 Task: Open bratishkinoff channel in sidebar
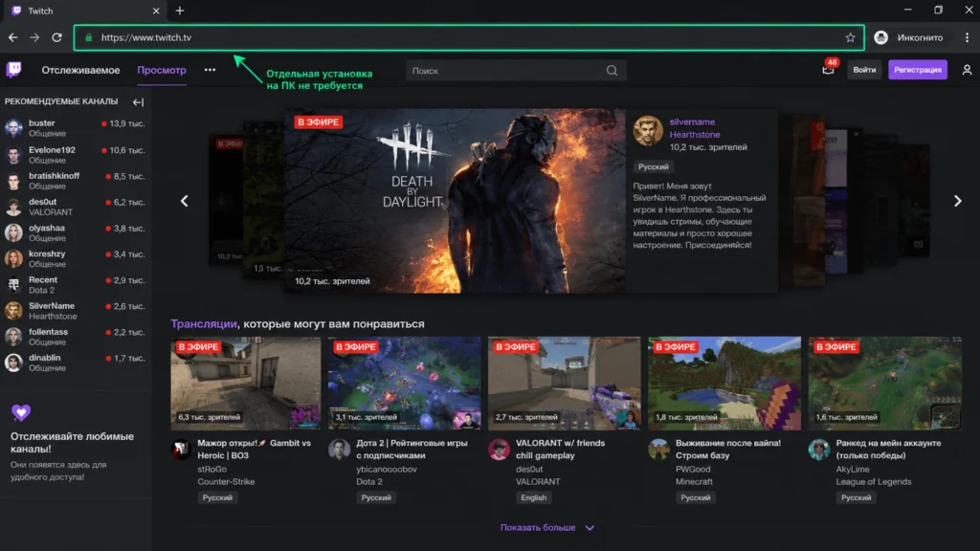pos(75,181)
